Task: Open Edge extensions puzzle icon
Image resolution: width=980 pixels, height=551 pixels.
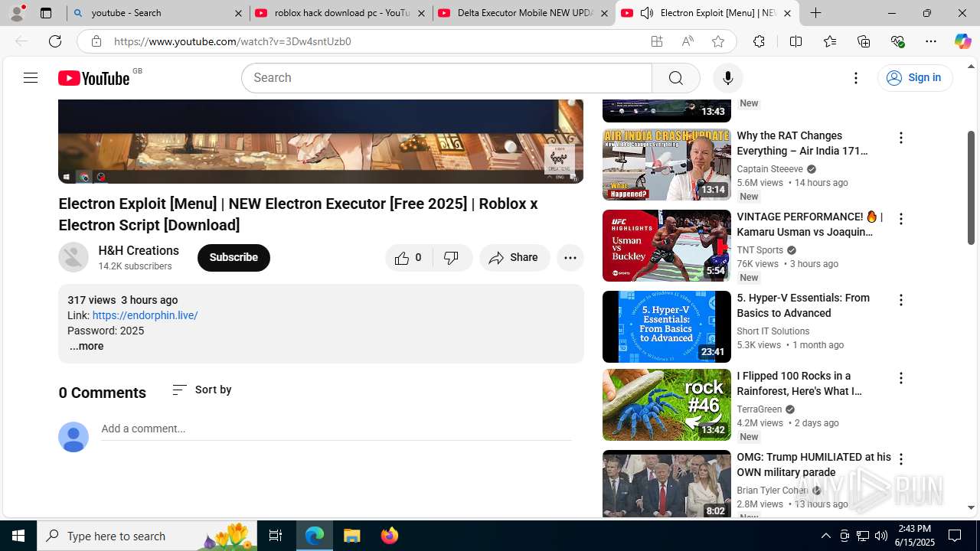Action: 759,41
